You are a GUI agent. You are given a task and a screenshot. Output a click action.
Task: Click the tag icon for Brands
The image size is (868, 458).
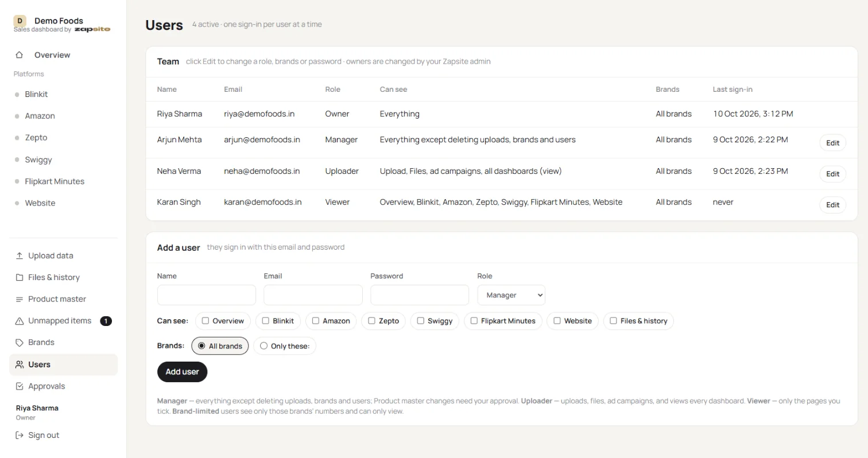[20, 343]
